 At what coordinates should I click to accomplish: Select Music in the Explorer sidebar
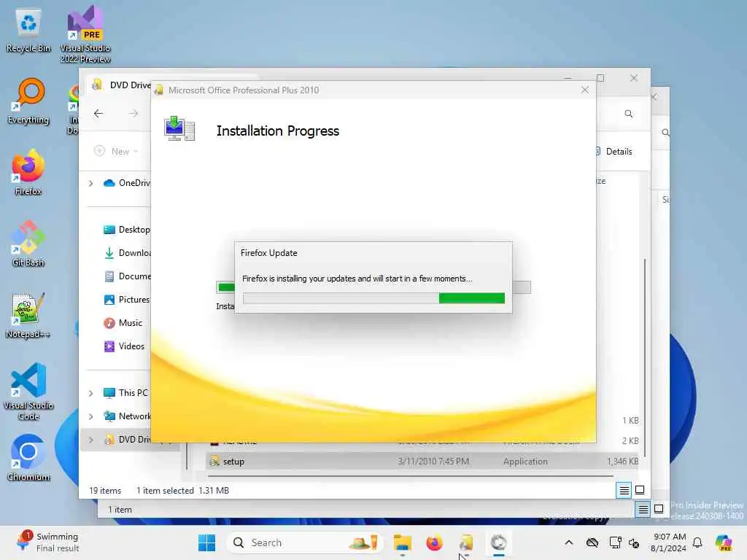[123, 323]
